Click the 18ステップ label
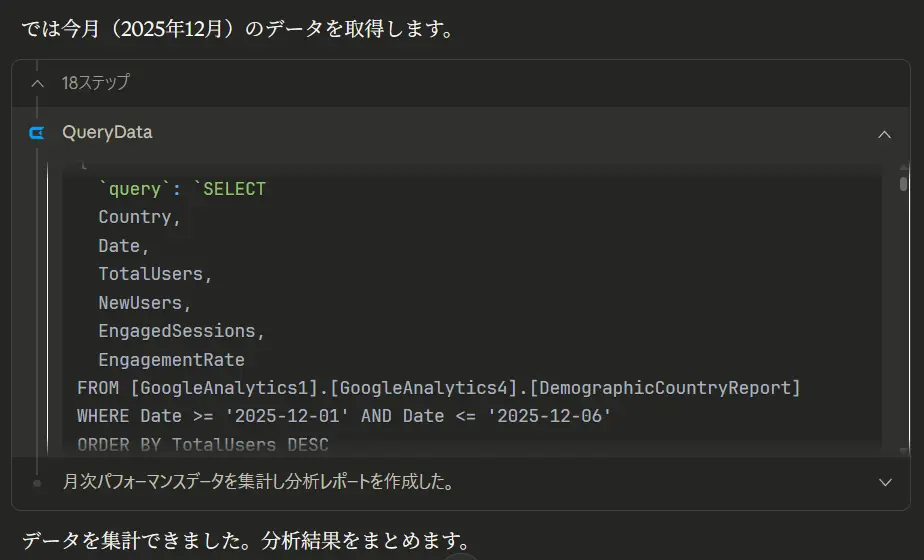The height and width of the screenshot is (560, 924). point(95,83)
